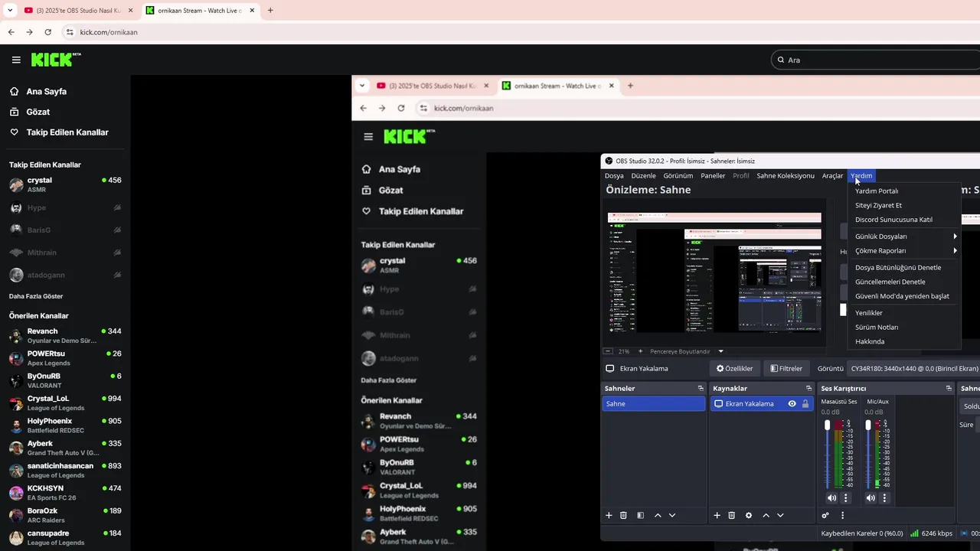Viewport: 980px width, 551px height.
Task: Delete the selected scene with the Sahneler trash icon
Action: click(x=623, y=516)
